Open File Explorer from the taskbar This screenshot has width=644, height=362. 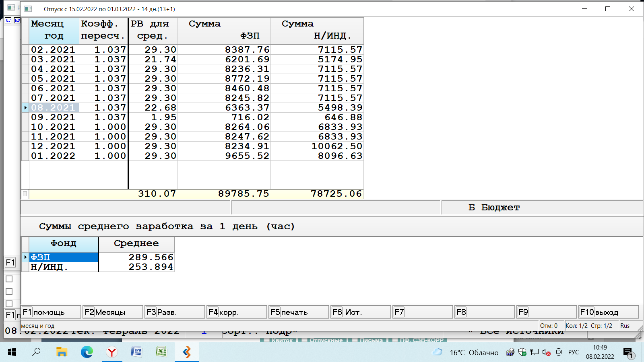pos(62,352)
